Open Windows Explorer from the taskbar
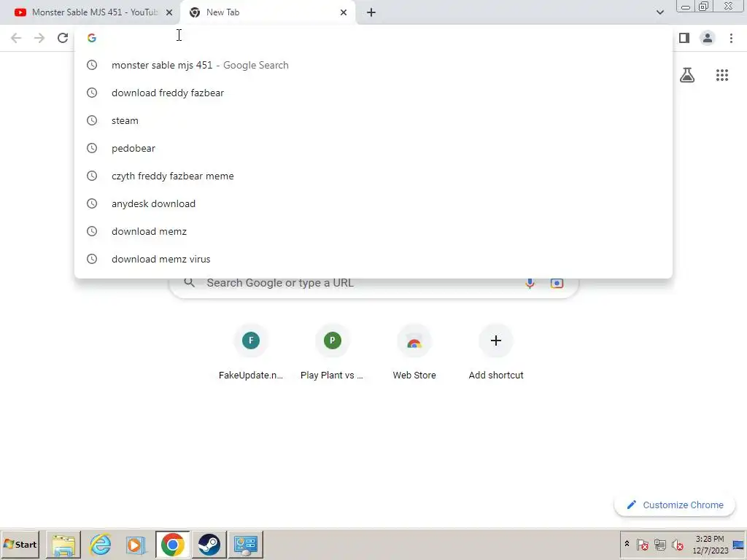Viewport: 747px width, 560px height. point(63,544)
